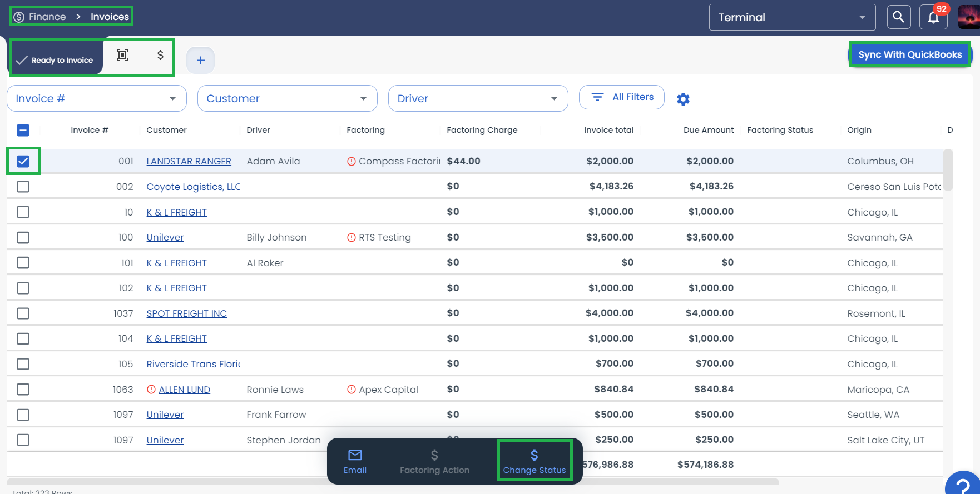
Task: Click the horizontal table scrollbar
Action: (x=393, y=482)
